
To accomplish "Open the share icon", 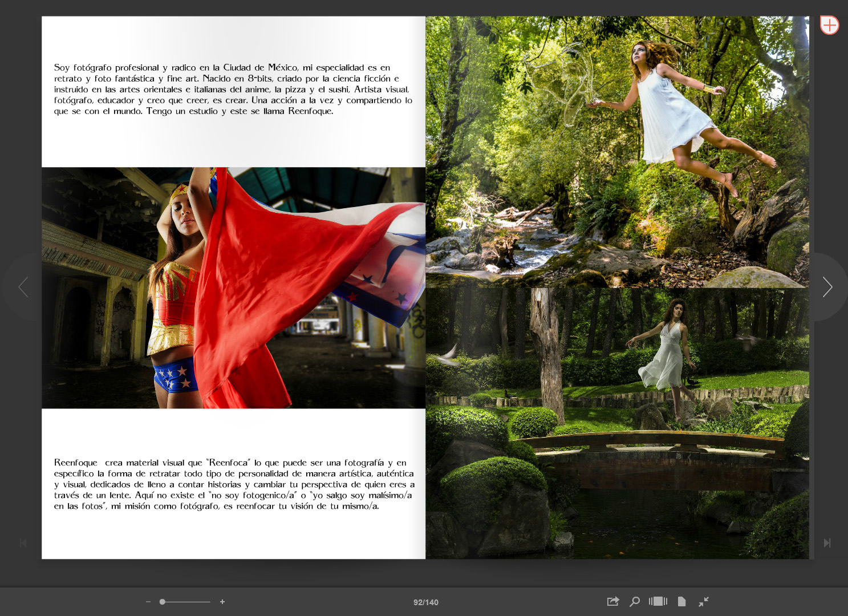I will pos(613,601).
